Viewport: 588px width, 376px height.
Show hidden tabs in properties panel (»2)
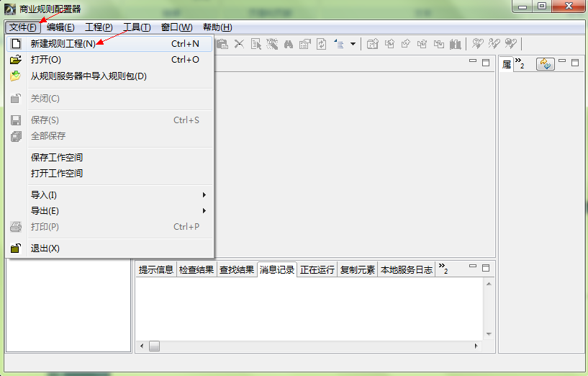click(520, 63)
